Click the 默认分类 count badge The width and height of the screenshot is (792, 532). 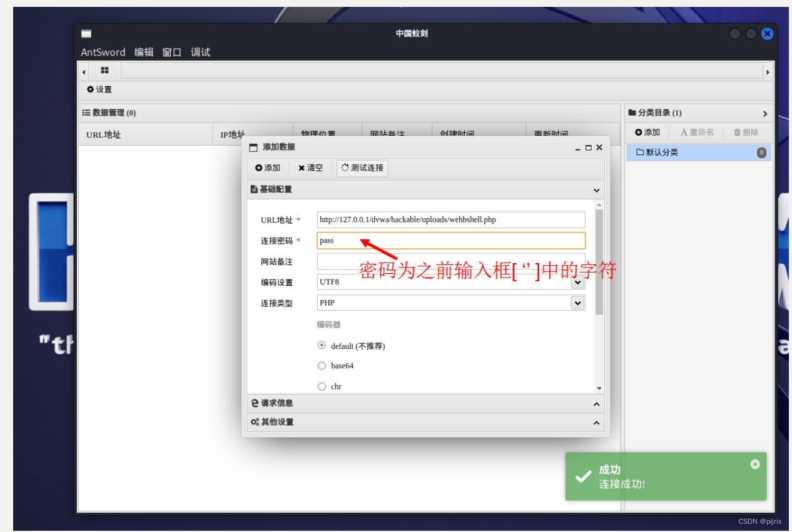point(761,153)
